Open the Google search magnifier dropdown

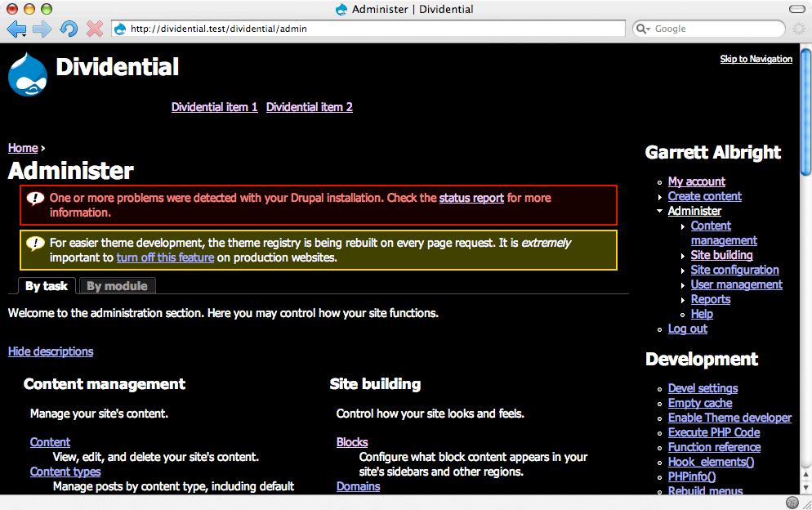643,29
